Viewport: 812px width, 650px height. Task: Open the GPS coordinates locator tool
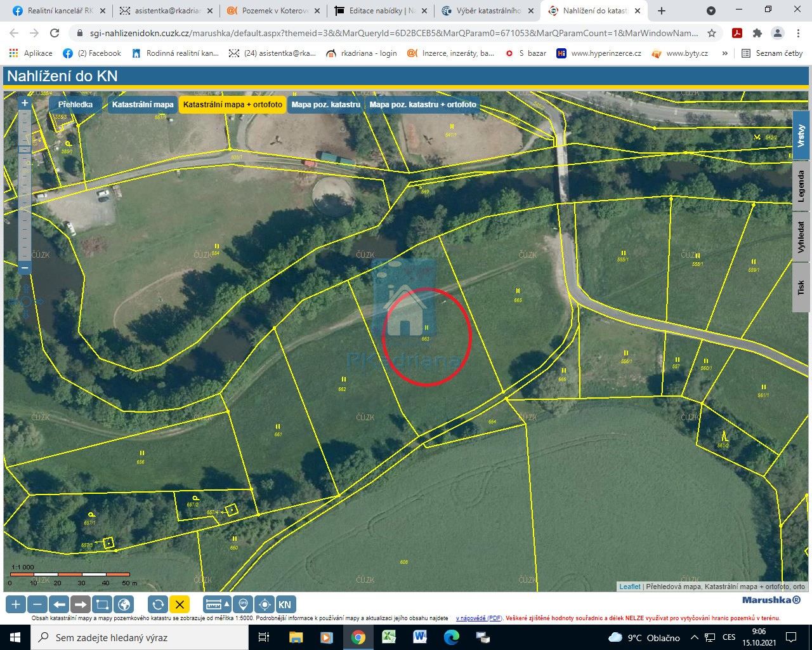pyautogui.click(x=243, y=604)
